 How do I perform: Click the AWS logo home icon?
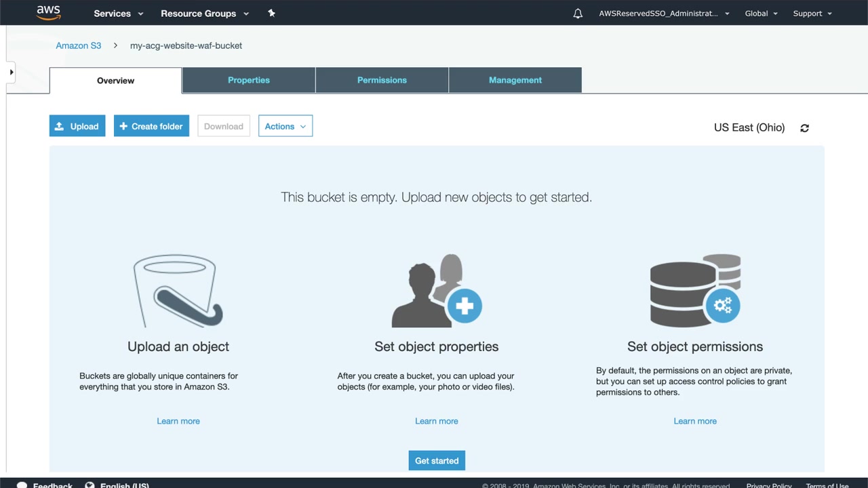click(49, 13)
